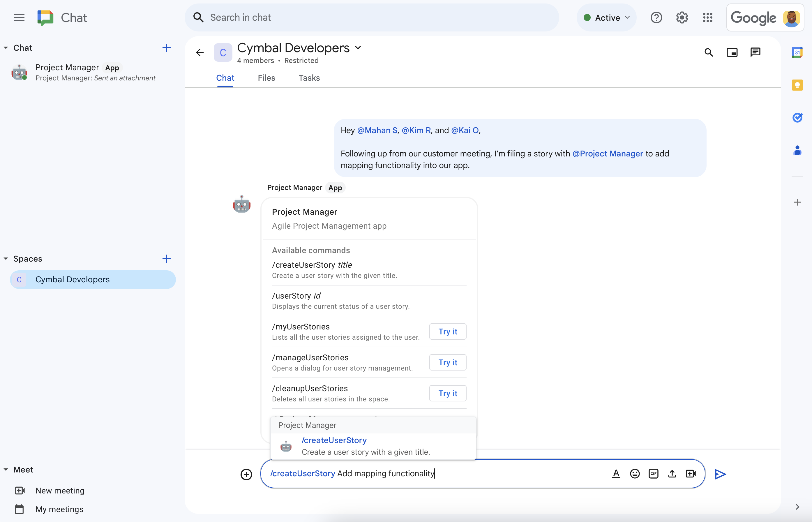
Task: Click the split view panel icon
Action: tap(732, 53)
